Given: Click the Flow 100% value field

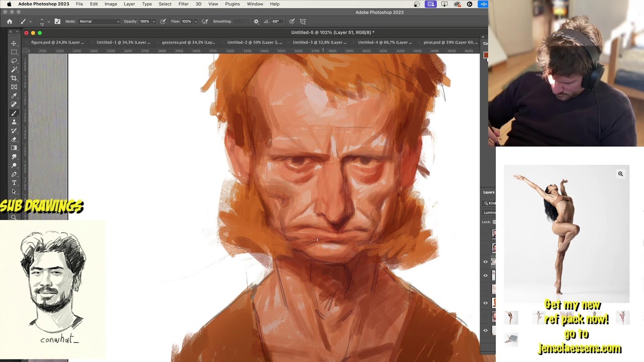Looking at the screenshot, I should click(186, 22).
